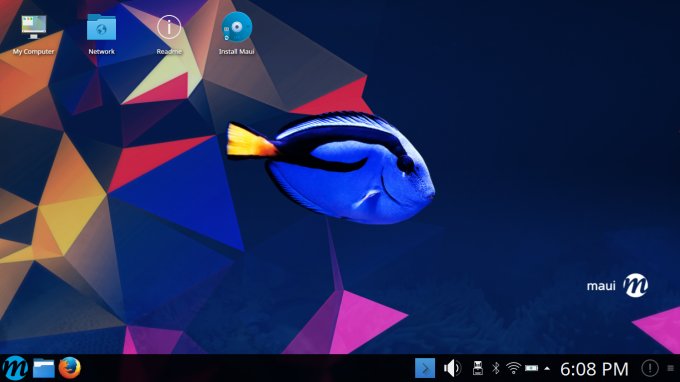Screen dimensions: 680x382
Task: Open the removable devices tray icon
Action: click(477, 368)
